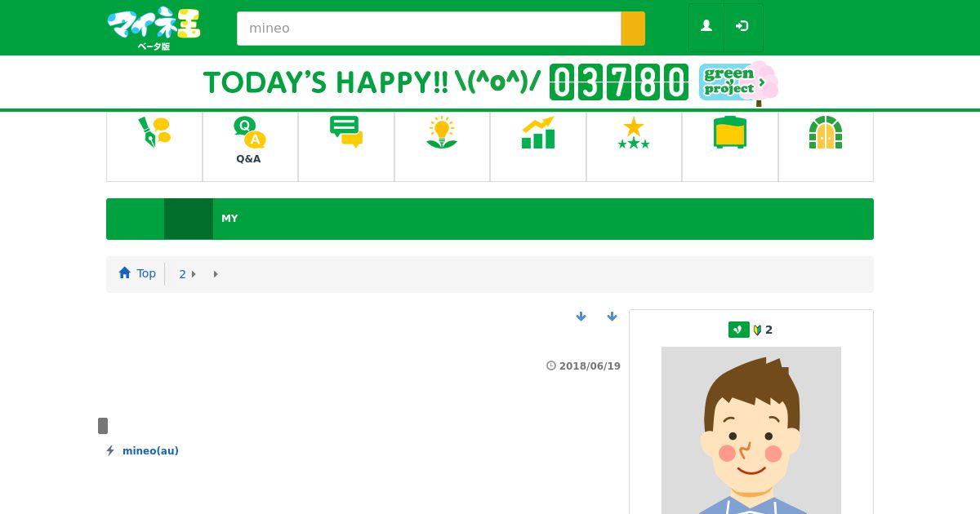The height and width of the screenshot is (514, 980).
Task: Click the yellow search submit button
Action: tap(633, 29)
